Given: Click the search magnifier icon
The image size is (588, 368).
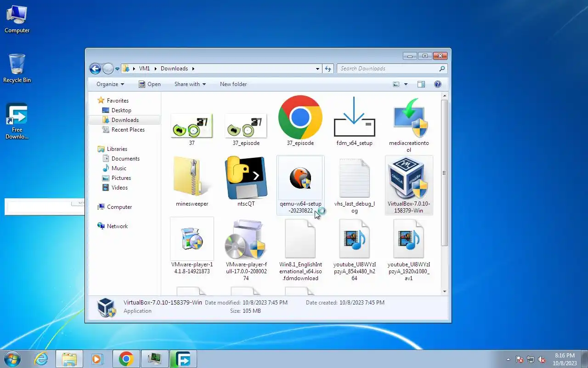Looking at the screenshot, I should pos(442,69).
